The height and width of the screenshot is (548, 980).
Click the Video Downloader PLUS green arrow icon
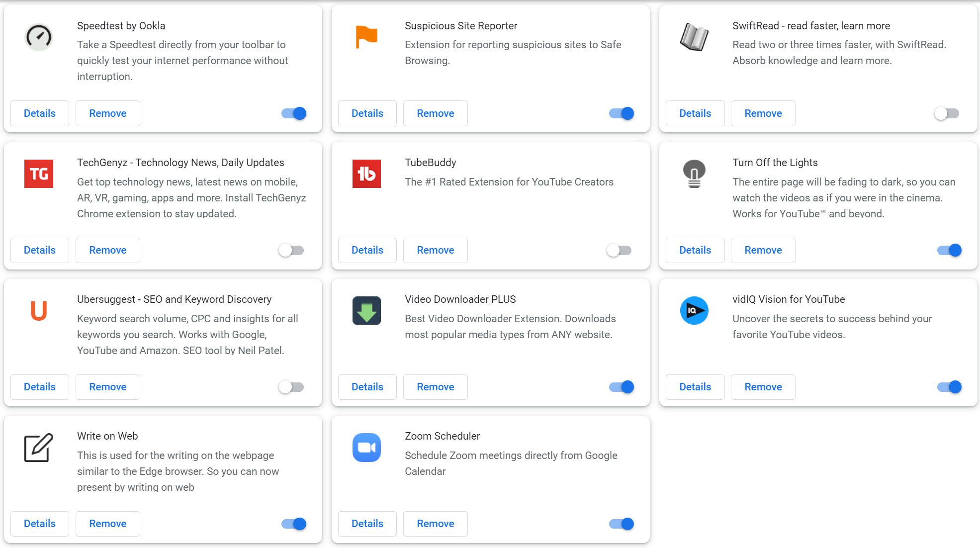(366, 310)
